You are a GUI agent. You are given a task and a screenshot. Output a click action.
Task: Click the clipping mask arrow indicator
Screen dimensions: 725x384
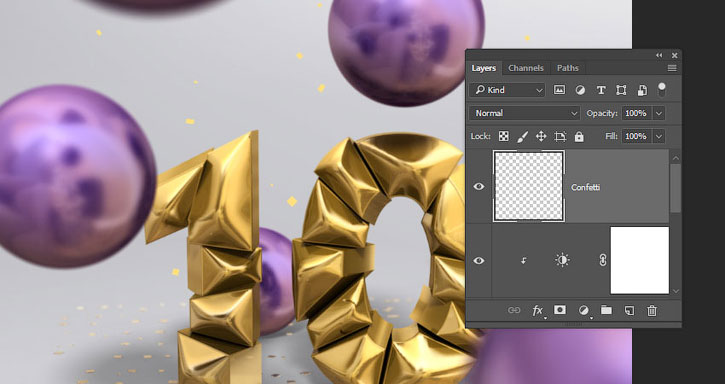523,261
